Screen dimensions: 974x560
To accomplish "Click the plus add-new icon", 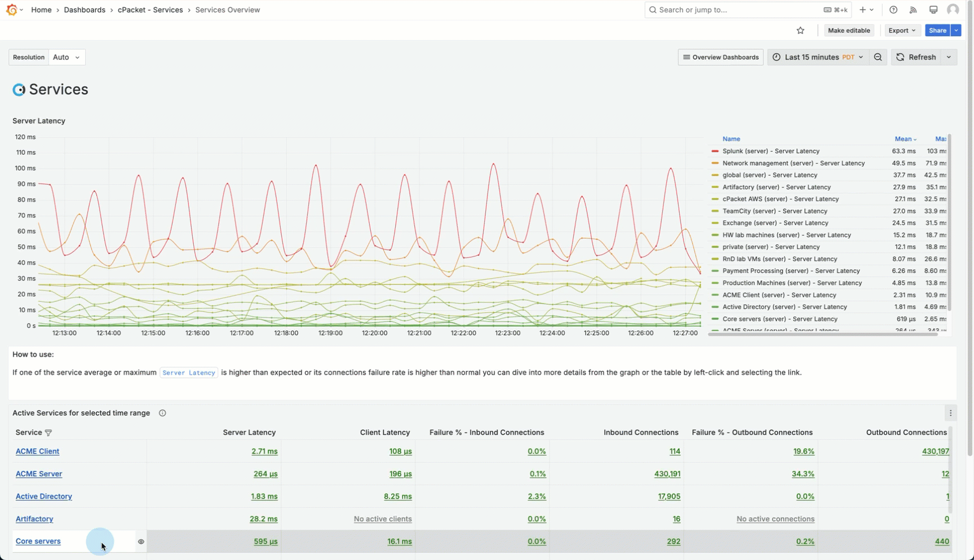I will pos(862,10).
